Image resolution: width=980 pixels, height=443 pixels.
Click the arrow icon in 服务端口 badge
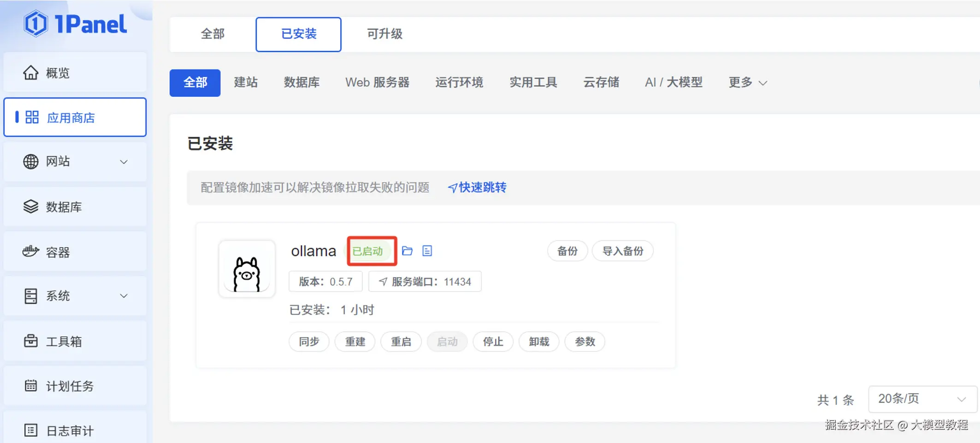383,281
